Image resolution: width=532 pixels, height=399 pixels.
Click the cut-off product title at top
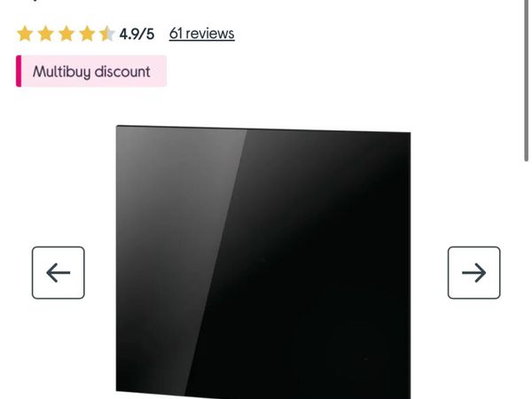(x=37, y=2)
